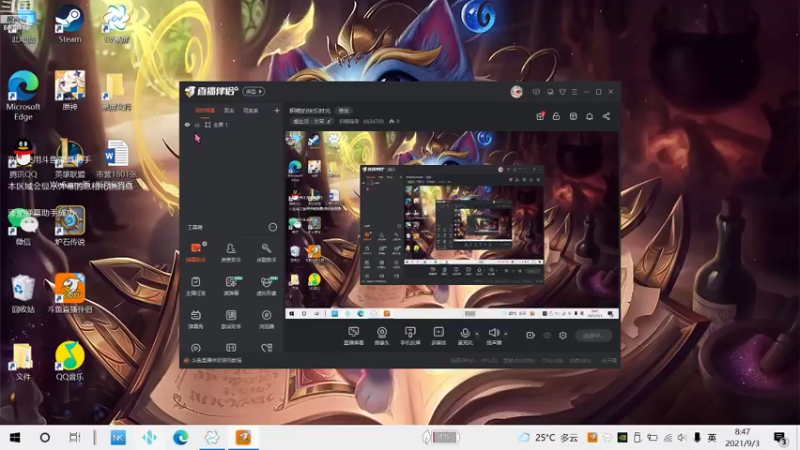Viewport: 800px width, 450px height.
Task: Collapse the toolbox panel
Action: click(273, 227)
